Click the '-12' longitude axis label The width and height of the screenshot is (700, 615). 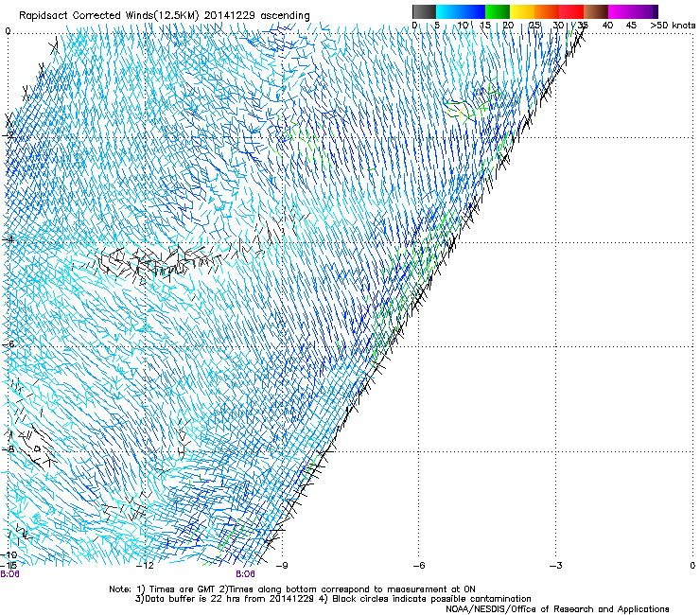click(145, 566)
